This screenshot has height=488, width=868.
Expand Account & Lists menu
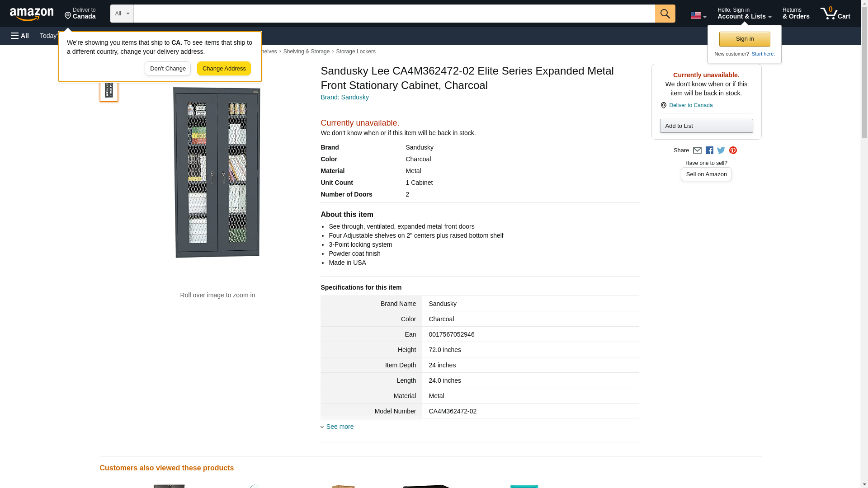744,14
